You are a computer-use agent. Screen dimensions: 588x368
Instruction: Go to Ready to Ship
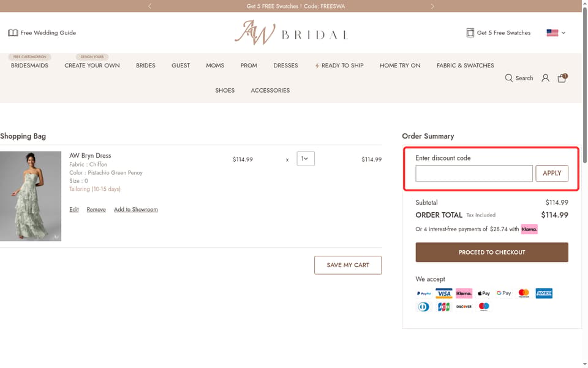(342, 66)
